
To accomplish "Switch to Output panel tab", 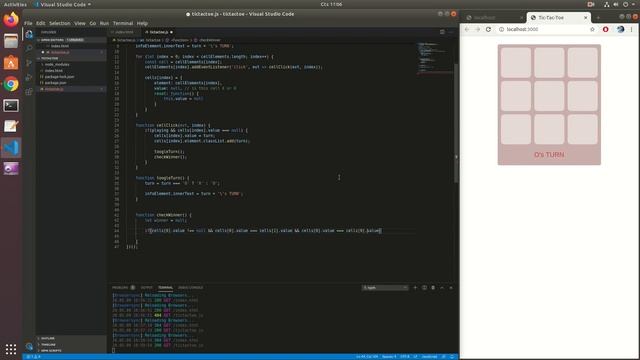I will [x=147, y=288].
